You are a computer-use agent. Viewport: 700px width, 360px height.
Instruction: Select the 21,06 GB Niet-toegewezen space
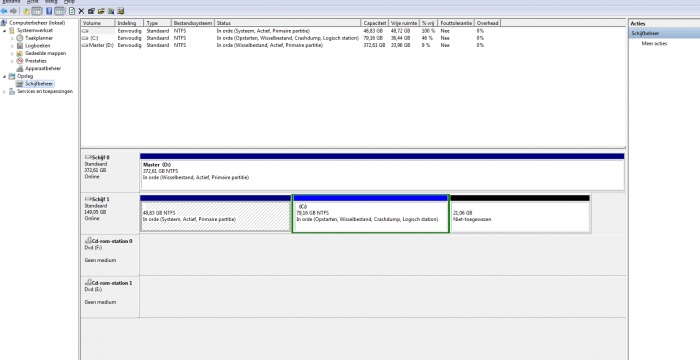520,213
